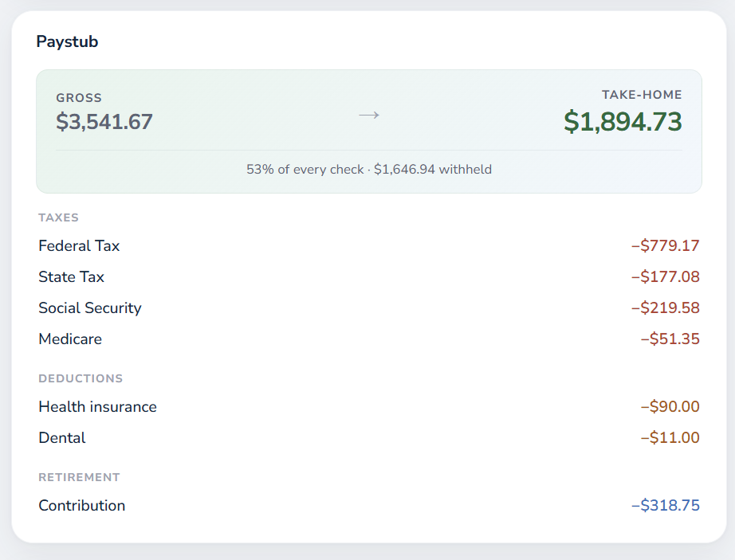
Task: Select the Dental label
Action: click(x=62, y=438)
